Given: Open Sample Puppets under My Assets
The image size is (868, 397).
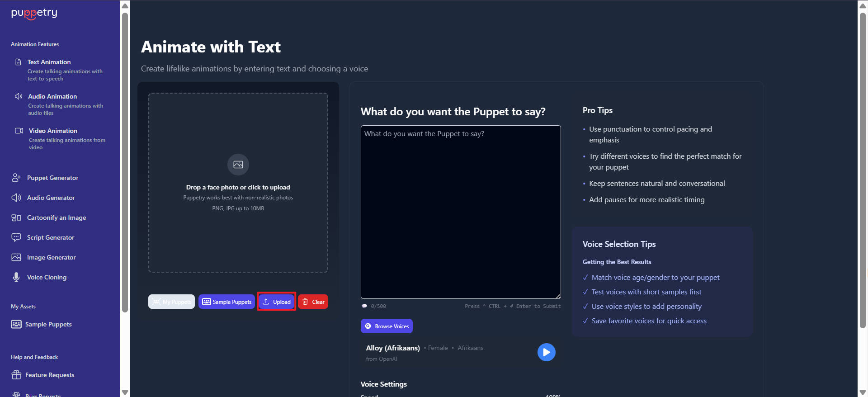Looking at the screenshot, I should click(48, 324).
